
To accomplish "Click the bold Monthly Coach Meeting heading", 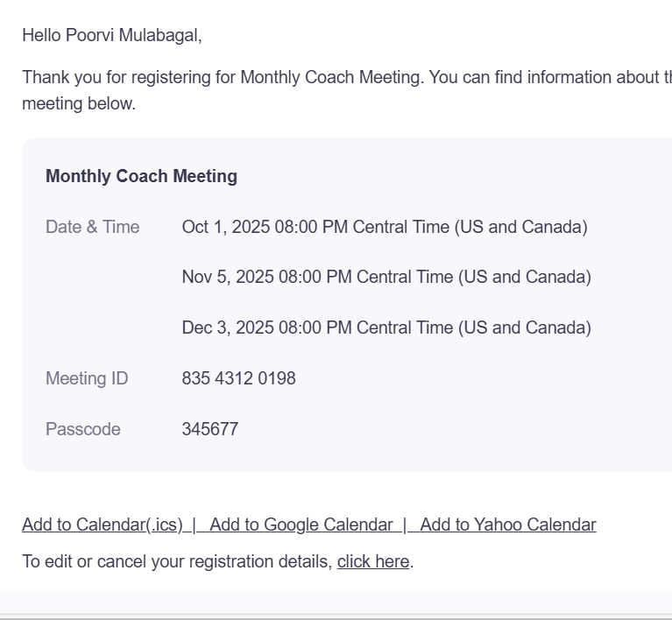I will (141, 176).
